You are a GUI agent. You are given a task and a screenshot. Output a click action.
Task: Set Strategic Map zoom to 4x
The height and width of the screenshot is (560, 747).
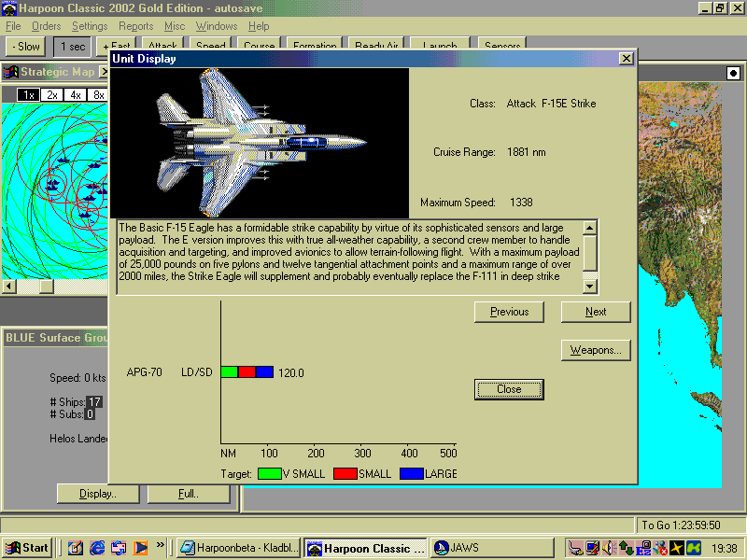76,95
